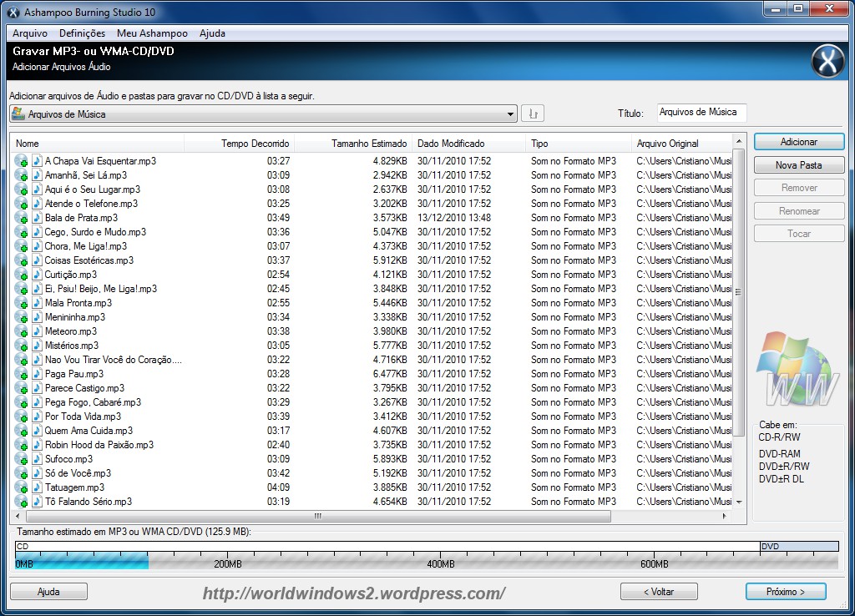The height and width of the screenshot is (616, 855).
Task: Click the music note icon for Só de Você.mp3
Action: point(37,472)
